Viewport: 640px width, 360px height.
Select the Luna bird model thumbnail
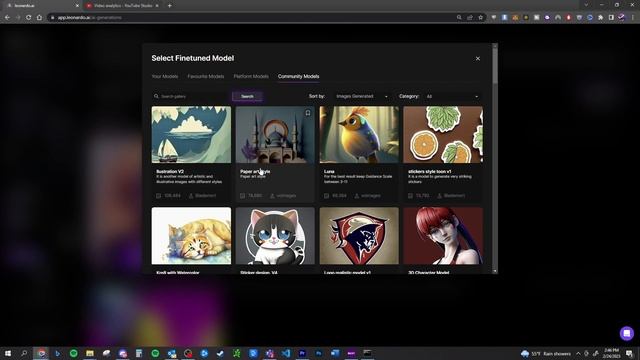point(359,135)
